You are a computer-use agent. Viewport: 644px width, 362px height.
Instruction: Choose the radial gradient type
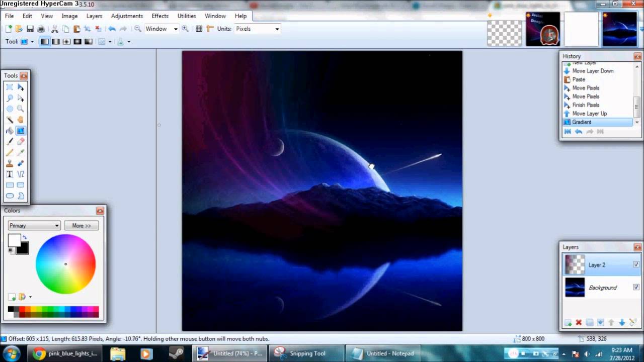tap(77, 42)
